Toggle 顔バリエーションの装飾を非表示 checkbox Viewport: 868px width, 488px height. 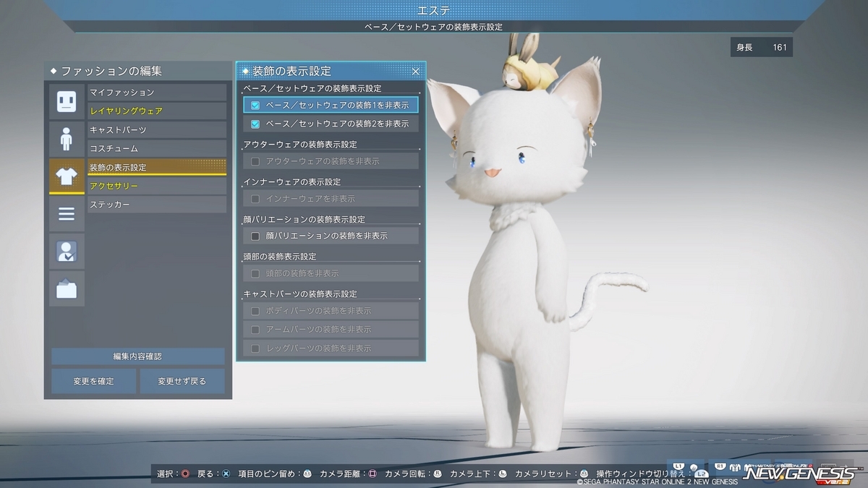click(x=255, y=236)
